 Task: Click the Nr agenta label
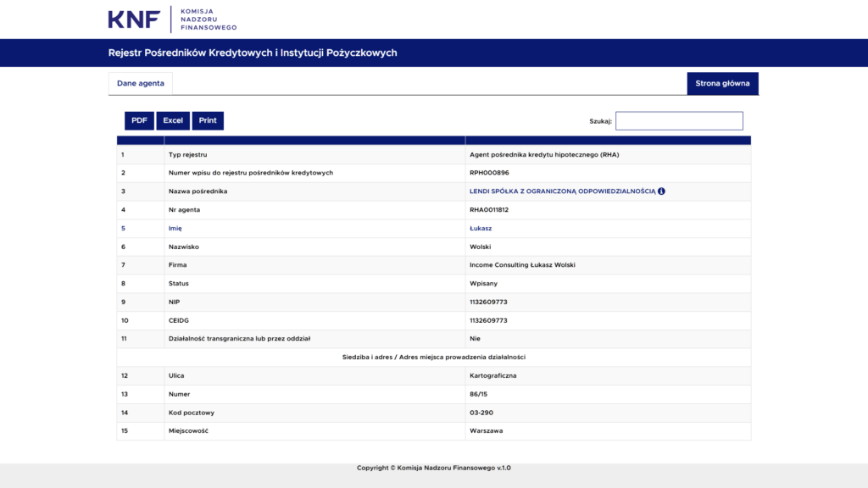coord(184,210)
